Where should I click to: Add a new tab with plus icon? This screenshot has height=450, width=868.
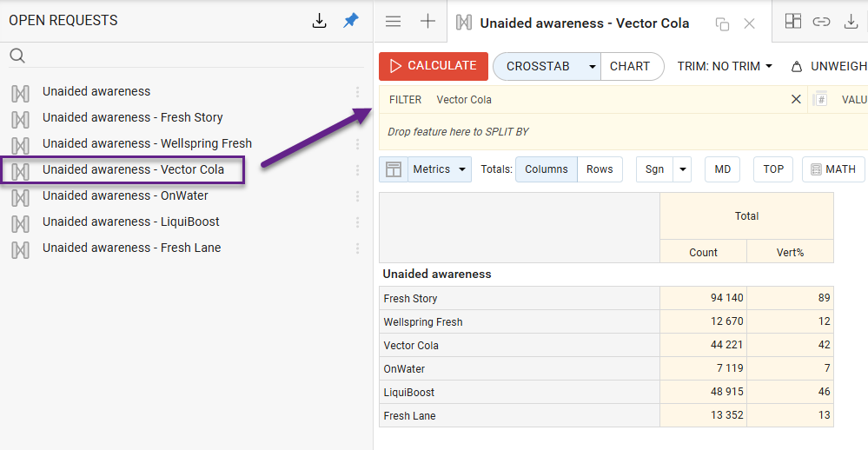pos(427,23)
